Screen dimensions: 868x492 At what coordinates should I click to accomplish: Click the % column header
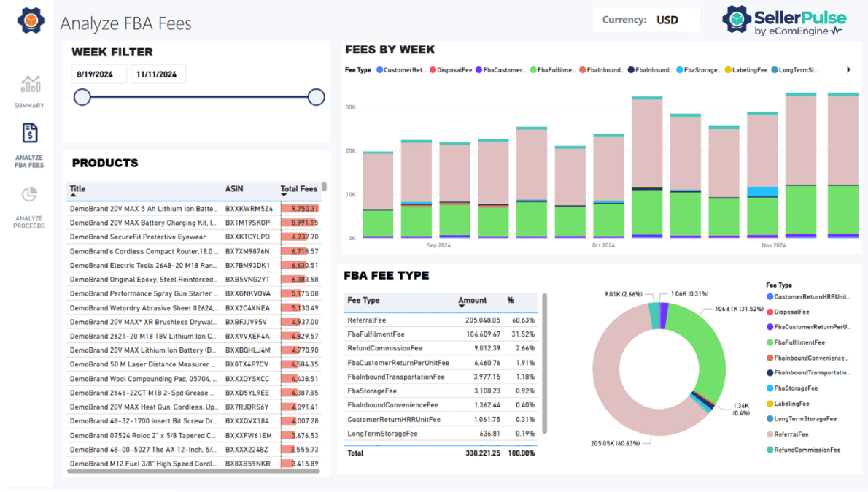pyautogui.click(x=511, y=300)
